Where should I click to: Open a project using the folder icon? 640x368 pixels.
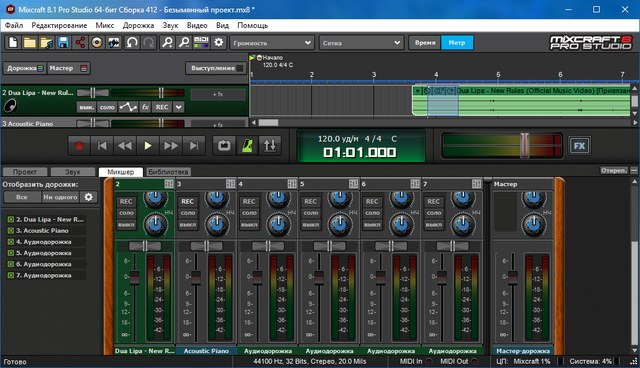(x=29, y=42)
